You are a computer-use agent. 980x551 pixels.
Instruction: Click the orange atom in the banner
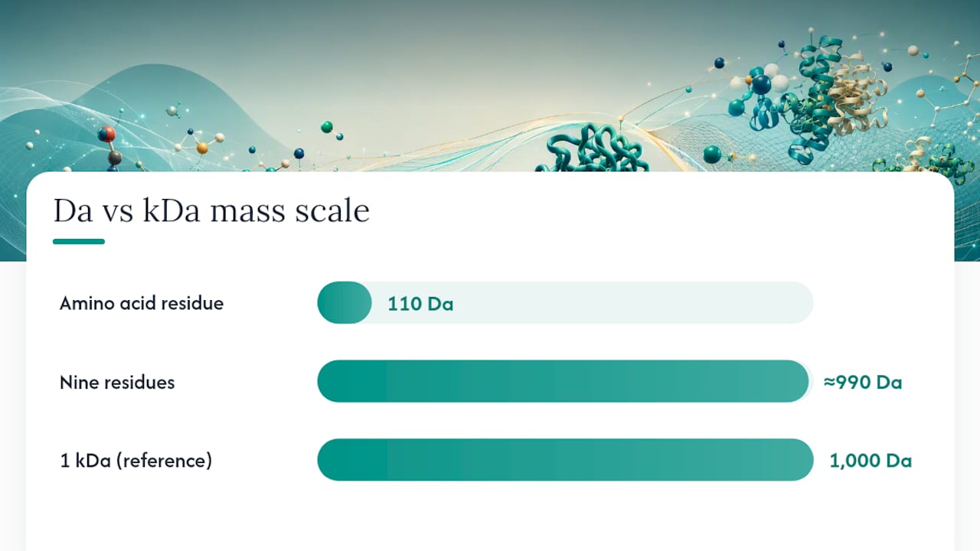point(202,148)
